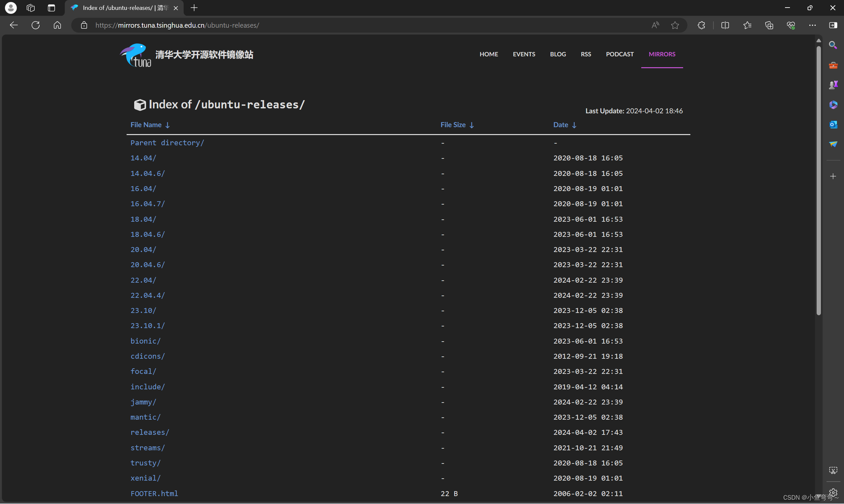Open the Outlook icon in sidebar
Viewport: 844px width, 504px height.
(x=833, y=125)
